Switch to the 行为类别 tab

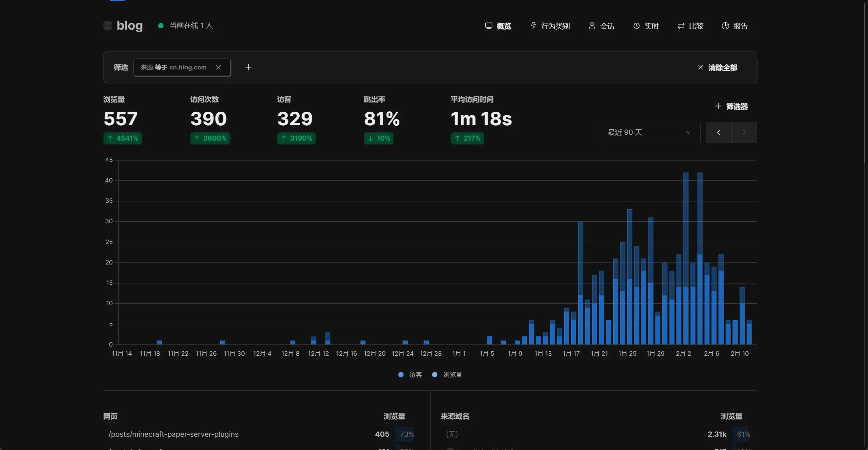click(550, 26)
